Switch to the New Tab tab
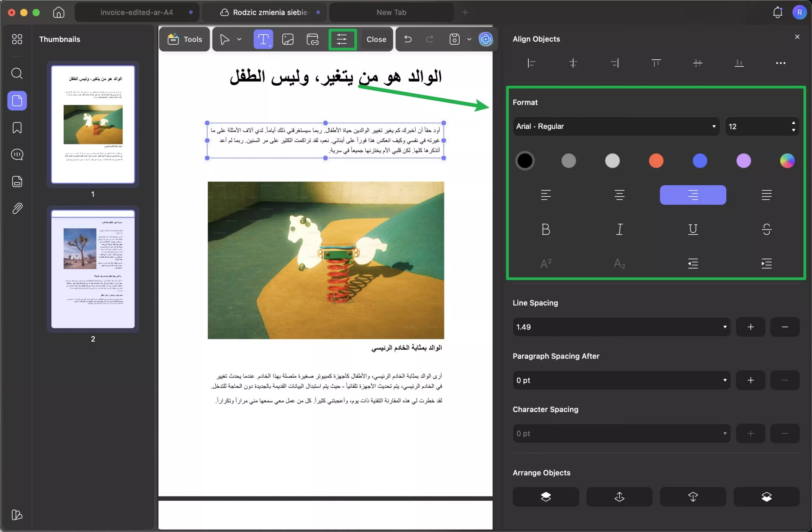The width and height of the screenshot is (812, 532). (x=391, y=12)
